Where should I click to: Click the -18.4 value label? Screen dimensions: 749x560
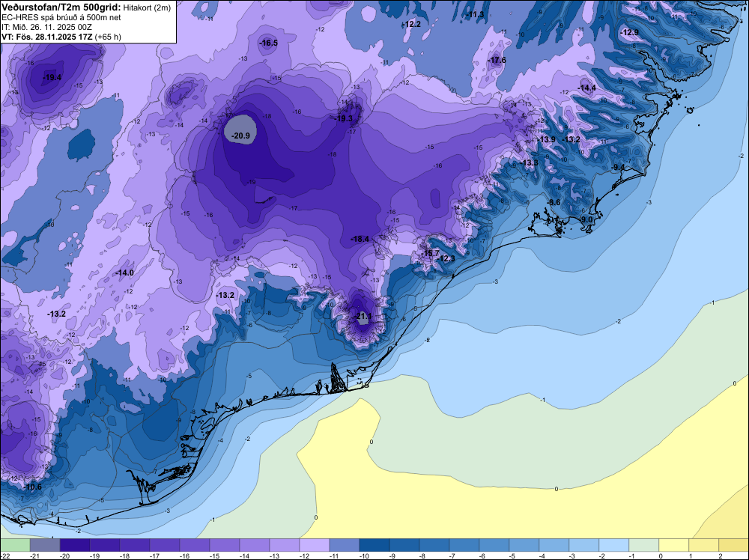(x=360, y=239)
